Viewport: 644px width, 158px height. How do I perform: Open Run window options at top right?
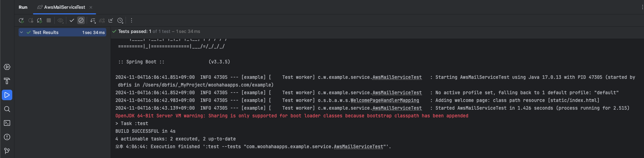click(x=642, y=7)
